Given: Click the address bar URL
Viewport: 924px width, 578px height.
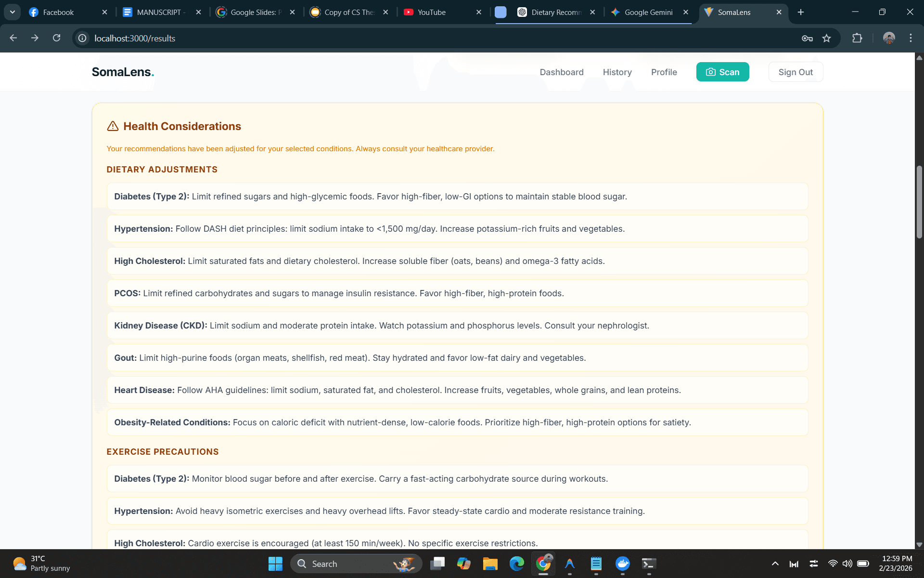Looking at the screenshot, I should click(135, 38).
